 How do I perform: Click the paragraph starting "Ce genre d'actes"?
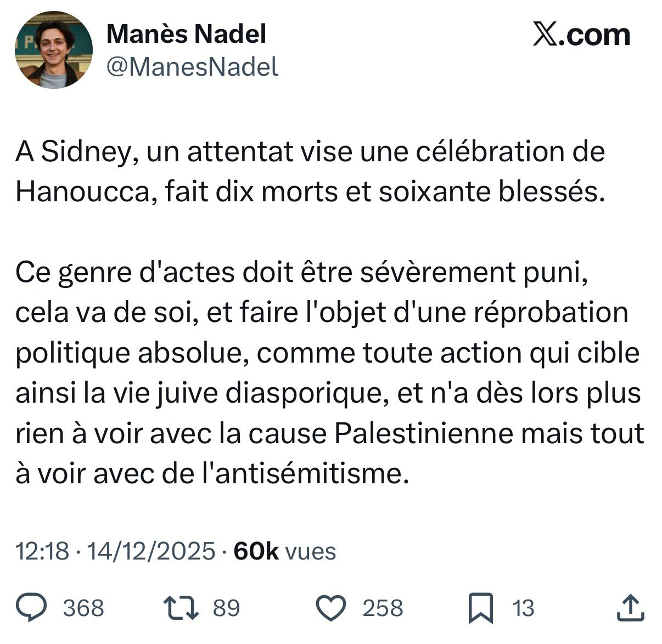pyautogui.click(x=328, y=372)
